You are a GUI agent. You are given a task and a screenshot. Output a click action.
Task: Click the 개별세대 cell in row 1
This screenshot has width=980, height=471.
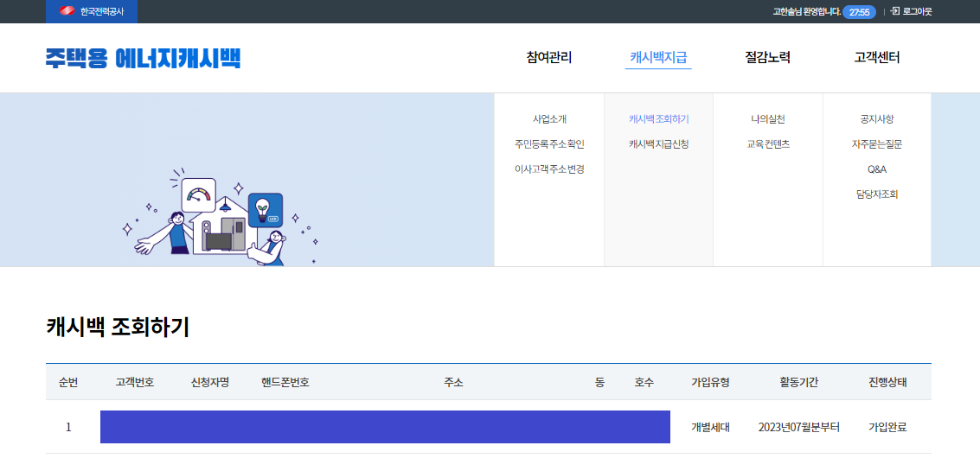tap(711, 427)
